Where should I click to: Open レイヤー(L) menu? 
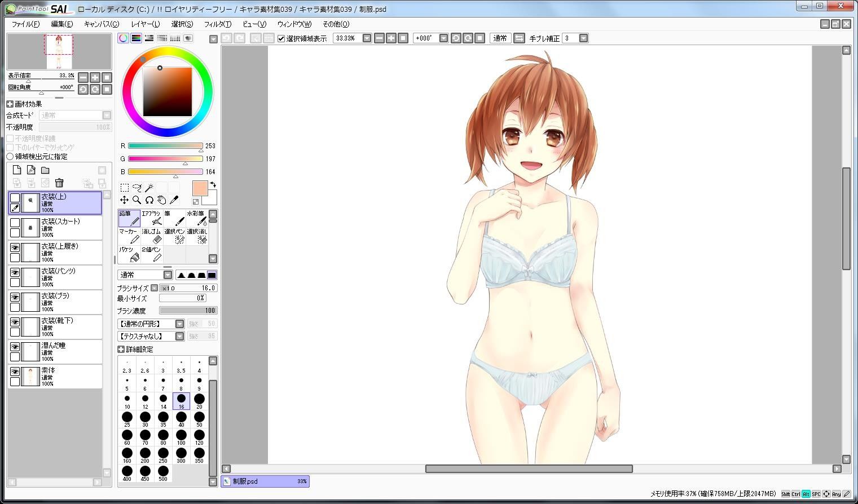[145, 24]
